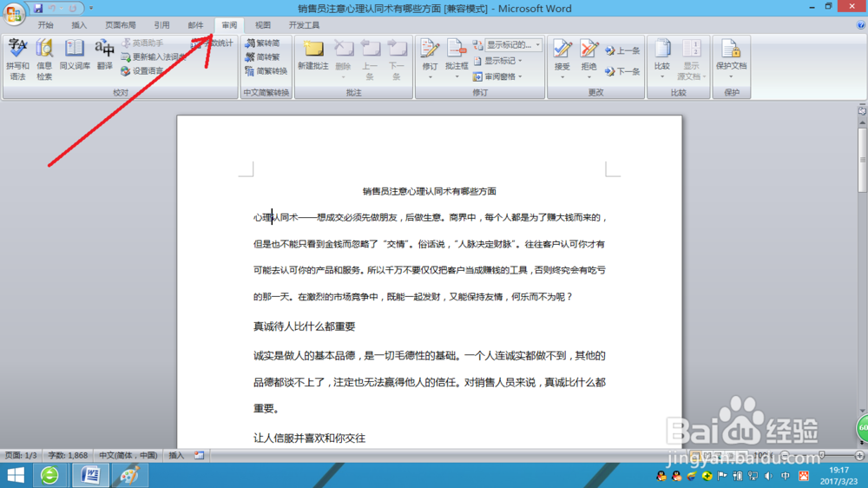Open Windows Start button
The height and width of the screenshot is (488, 868).
click(x=16, y=475)
